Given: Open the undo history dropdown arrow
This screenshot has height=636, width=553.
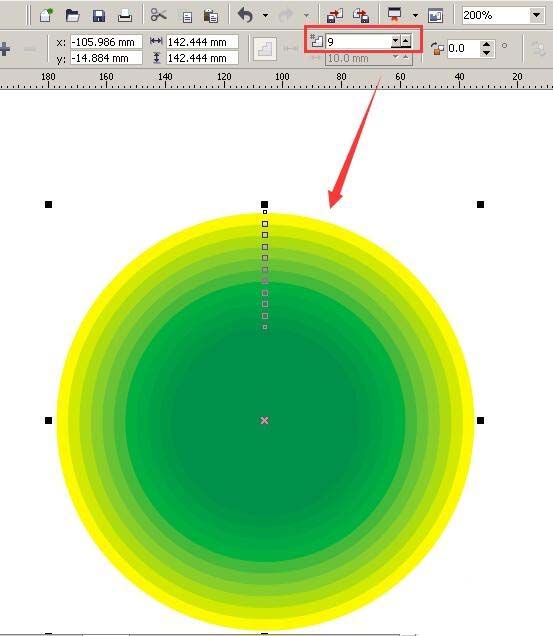Looking at the screenshot, I should pyautogui.click(x=265, y=16).
